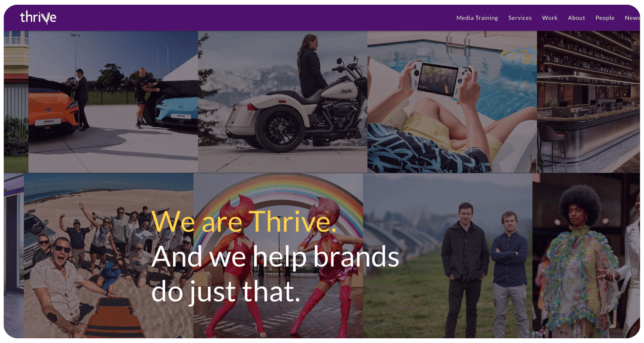
Task: Click the "And we help brands" heading text
Action: coord(275,256)
